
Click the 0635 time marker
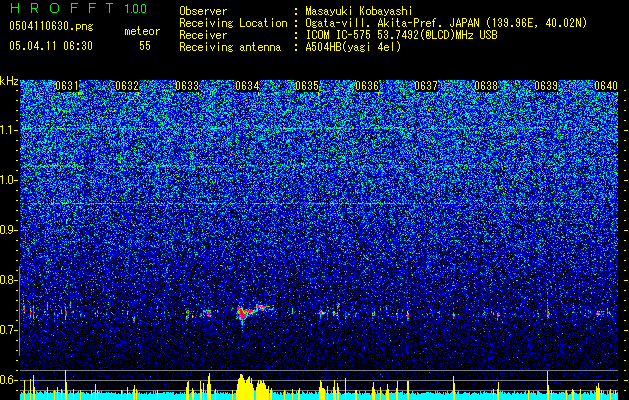point(307,86)
